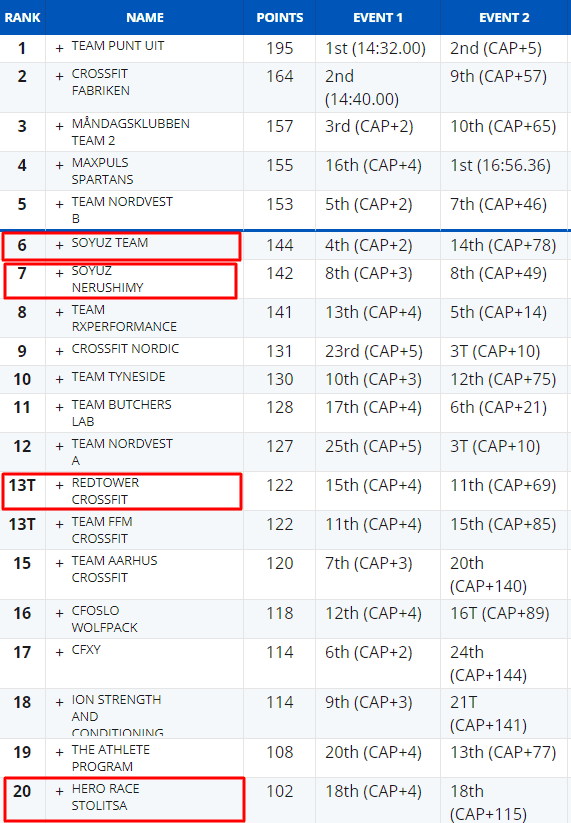Expand the TEAM PUNT UIT row
The image size is (571, 823).
[59, 48]
